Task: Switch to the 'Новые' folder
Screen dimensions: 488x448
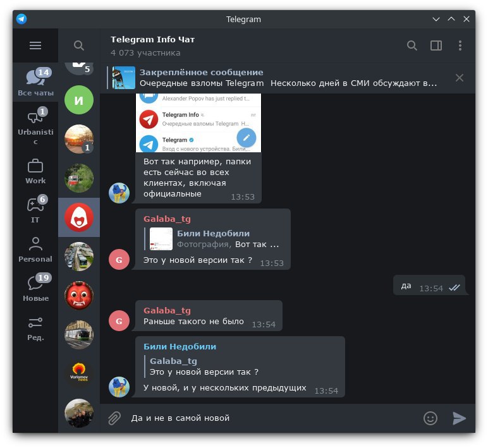Action: [35, 288]
